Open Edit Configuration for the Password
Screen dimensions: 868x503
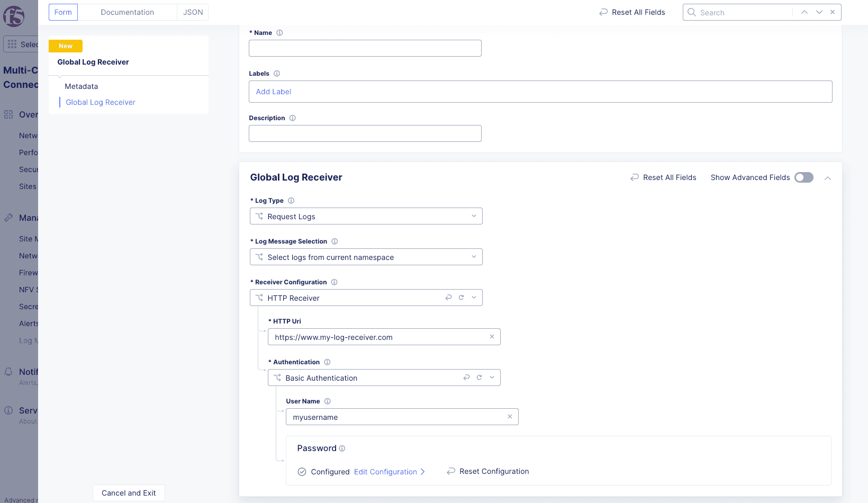click(x=385, y=472)
